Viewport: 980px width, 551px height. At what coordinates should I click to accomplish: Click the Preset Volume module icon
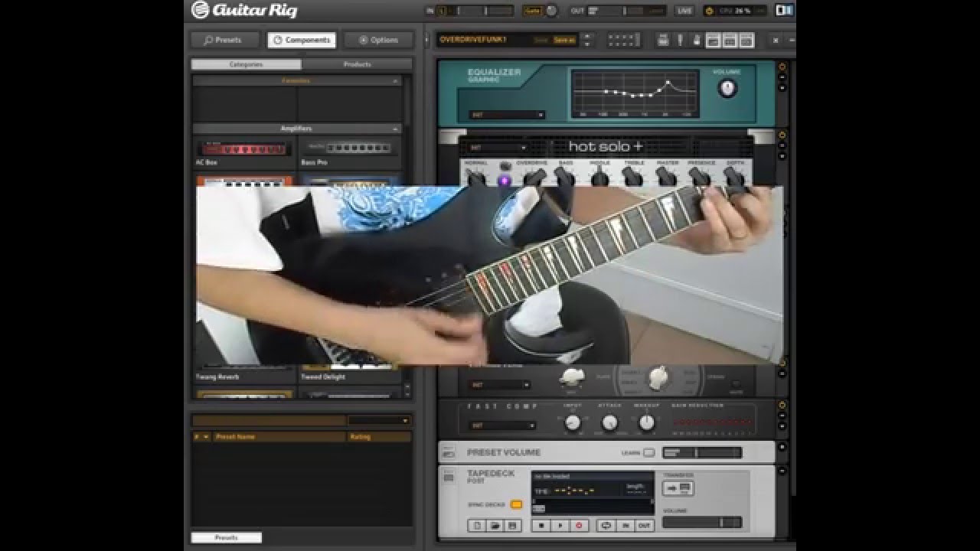point(449,452)
